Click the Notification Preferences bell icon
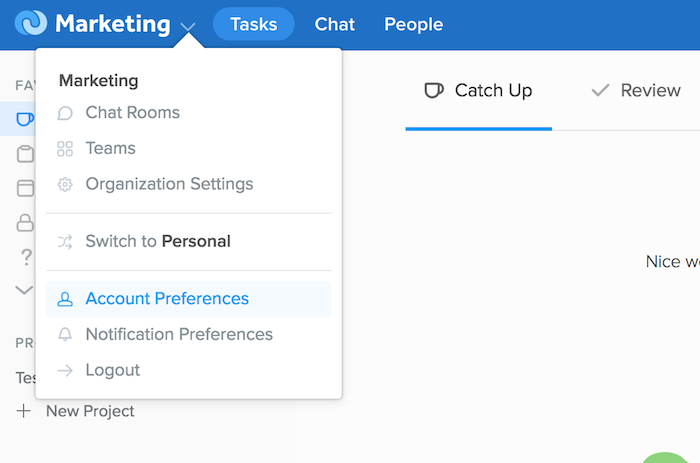700x463 pixels. coord(65,334)
